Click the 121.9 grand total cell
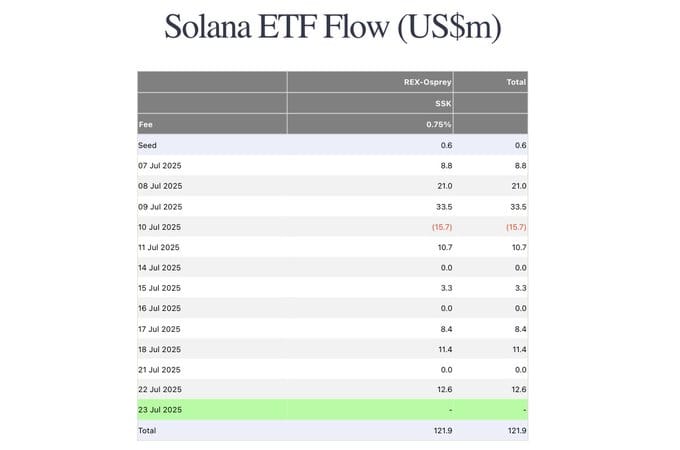This screenshot has height=450, width=680. pos(517,430)
